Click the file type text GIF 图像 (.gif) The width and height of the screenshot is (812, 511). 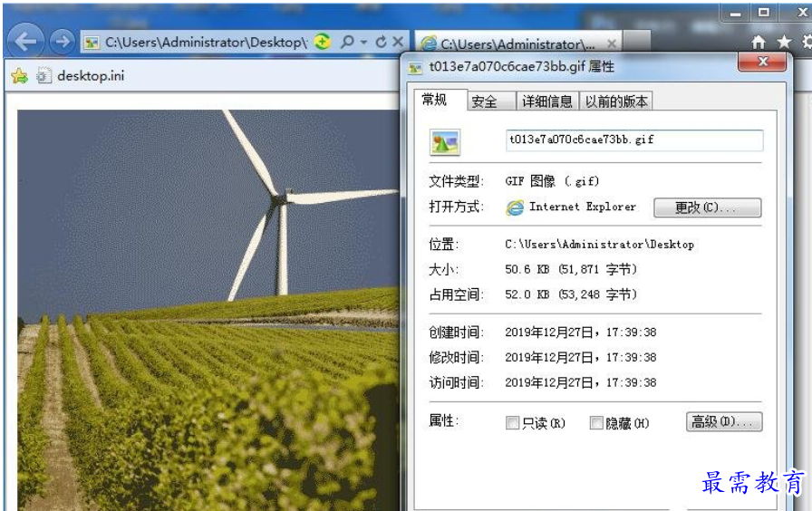click(552, 181)
